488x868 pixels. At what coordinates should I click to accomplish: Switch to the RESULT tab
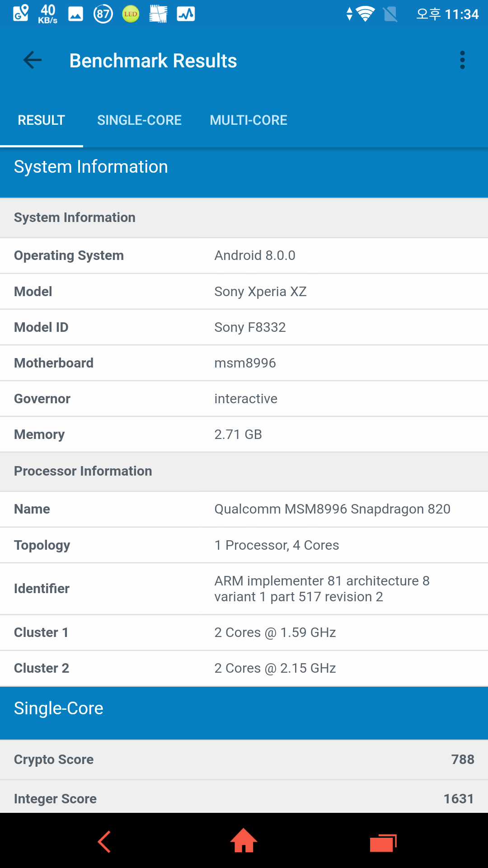point(42,120)
